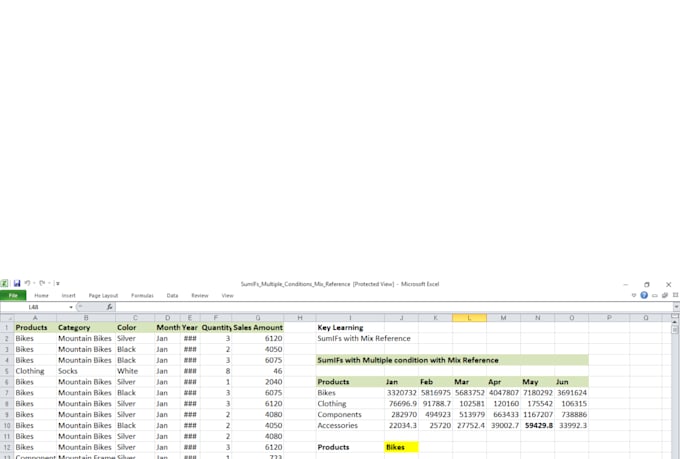The height and width of the screenshot is (459, 680).
Task: Undo the last action in Quick Access toolbar
Action: coord(27,283)
